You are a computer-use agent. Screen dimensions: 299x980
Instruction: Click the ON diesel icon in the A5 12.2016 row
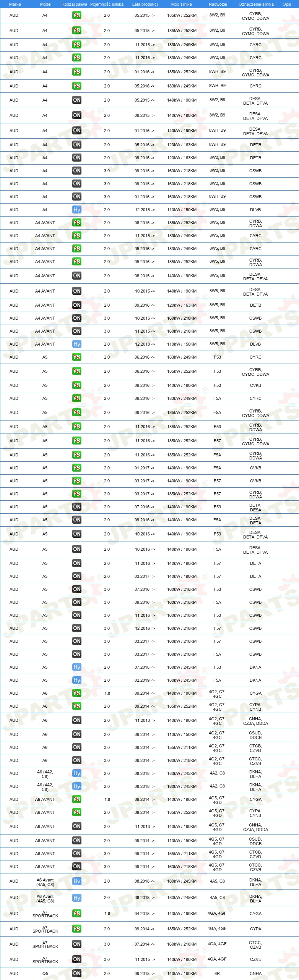[x=77, y=628]
